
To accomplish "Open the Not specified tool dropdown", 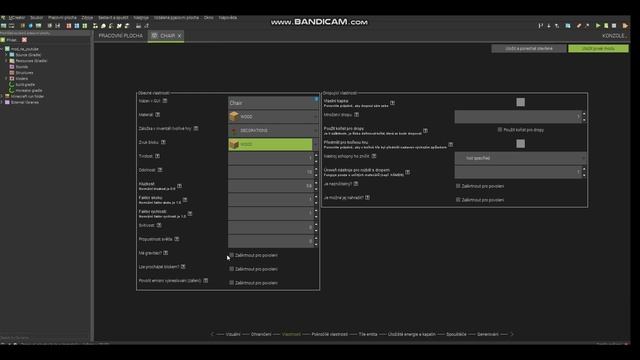I will click(521, 158).
